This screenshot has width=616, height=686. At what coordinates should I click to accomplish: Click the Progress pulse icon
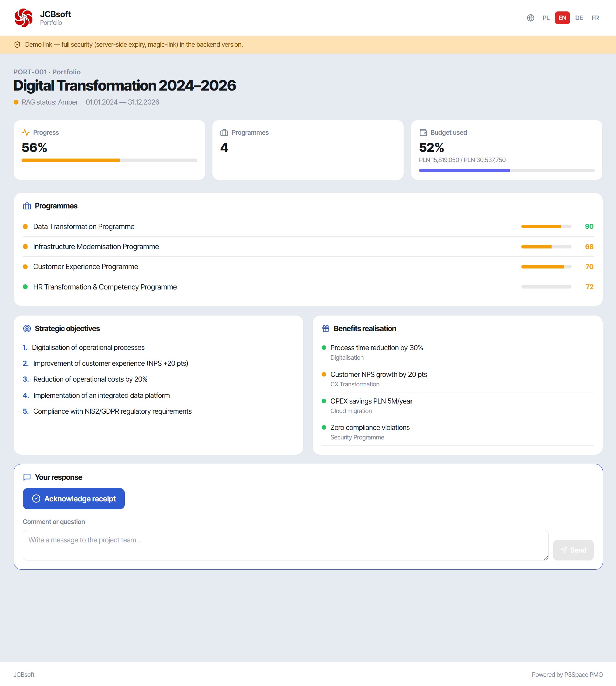[25, 132]
